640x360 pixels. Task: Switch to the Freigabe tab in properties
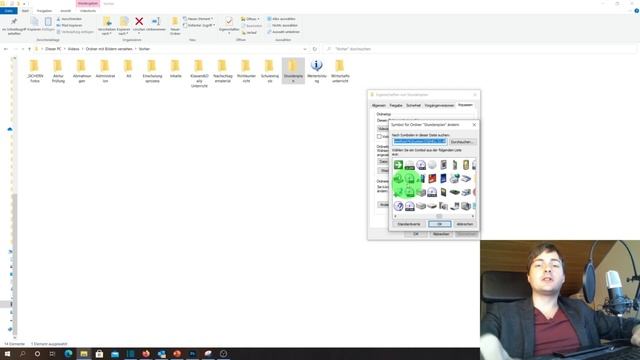click(396, 105)
